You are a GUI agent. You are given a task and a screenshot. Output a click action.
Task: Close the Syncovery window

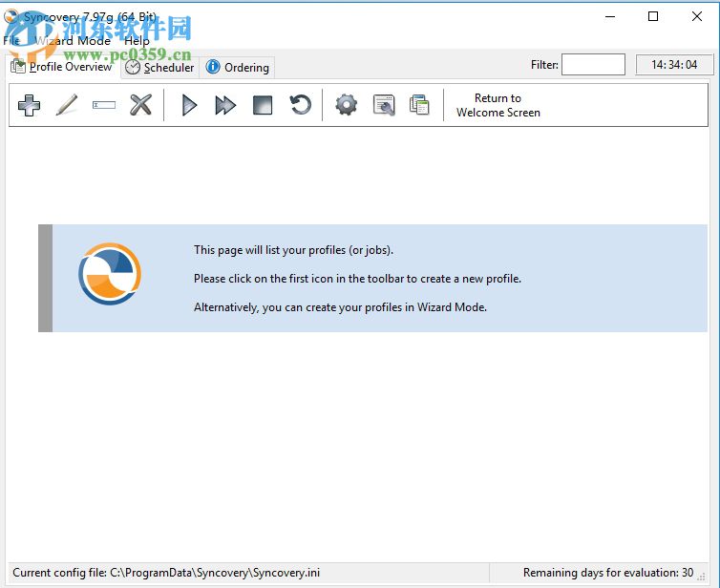click(696, 16)
